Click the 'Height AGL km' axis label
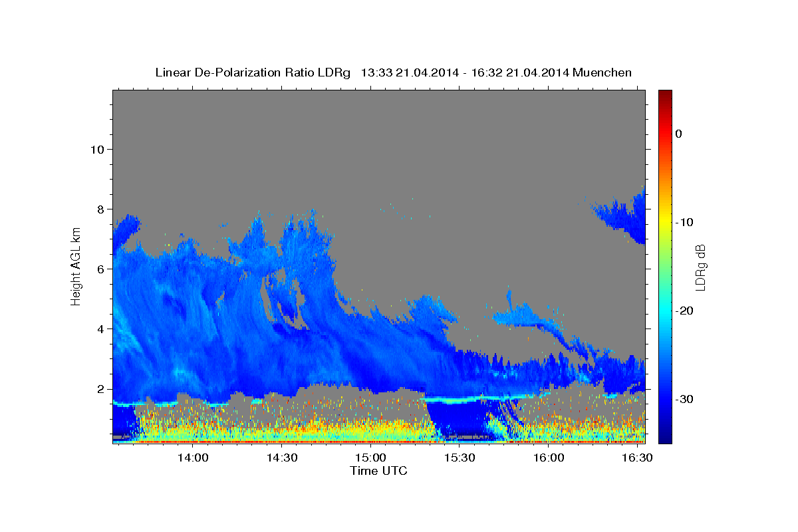 [x=76, y=267]
